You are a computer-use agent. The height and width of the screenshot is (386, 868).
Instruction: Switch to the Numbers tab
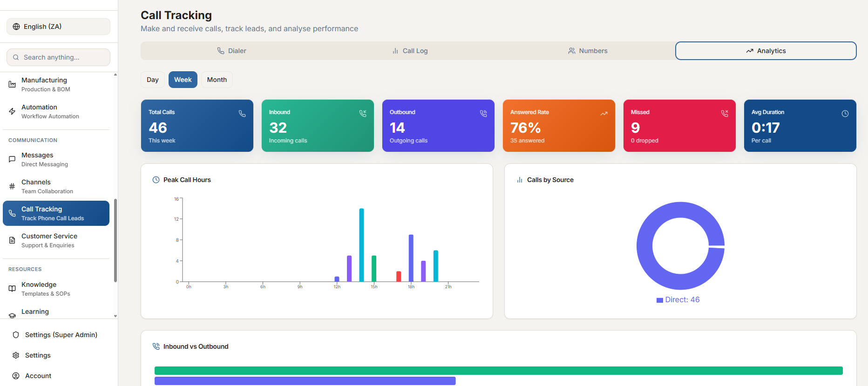click(x=588, y=51)
